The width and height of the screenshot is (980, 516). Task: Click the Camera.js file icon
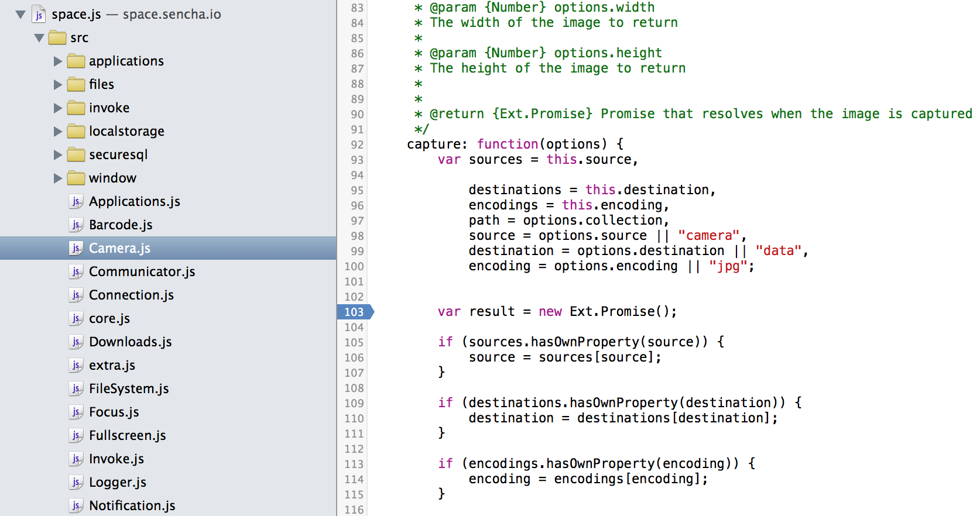click(76, 249)
